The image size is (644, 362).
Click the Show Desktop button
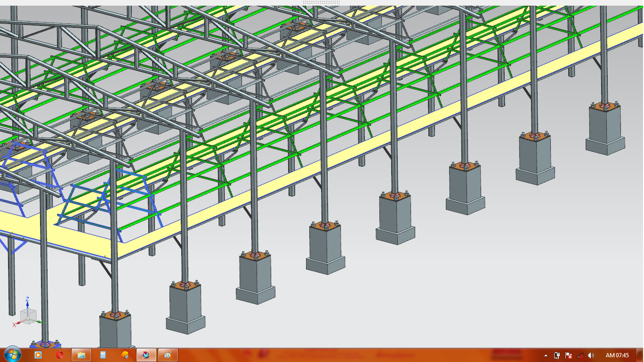click(640, 355)
